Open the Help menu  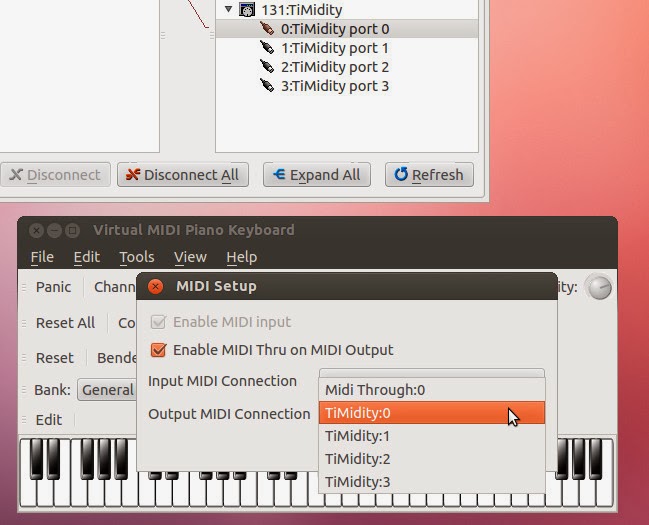click(x=242, y=257)
